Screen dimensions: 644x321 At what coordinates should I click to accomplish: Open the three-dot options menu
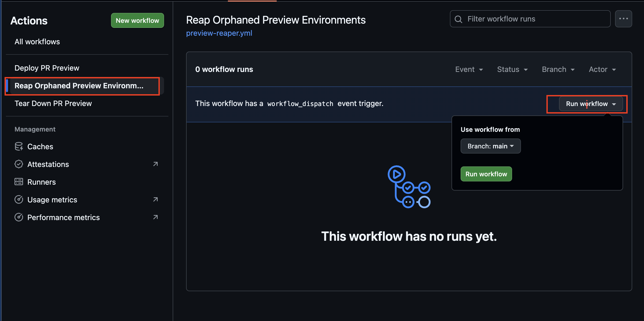[623, 19]
